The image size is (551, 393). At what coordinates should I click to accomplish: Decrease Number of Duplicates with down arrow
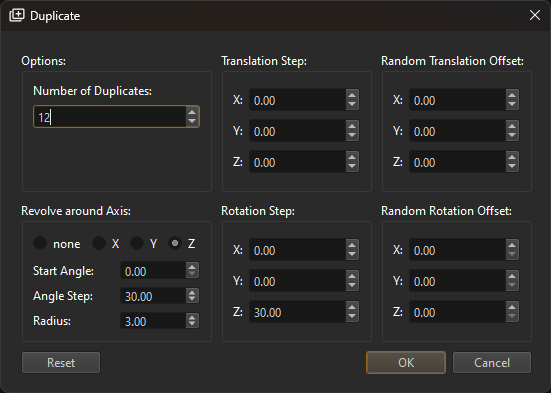(192, 121)
